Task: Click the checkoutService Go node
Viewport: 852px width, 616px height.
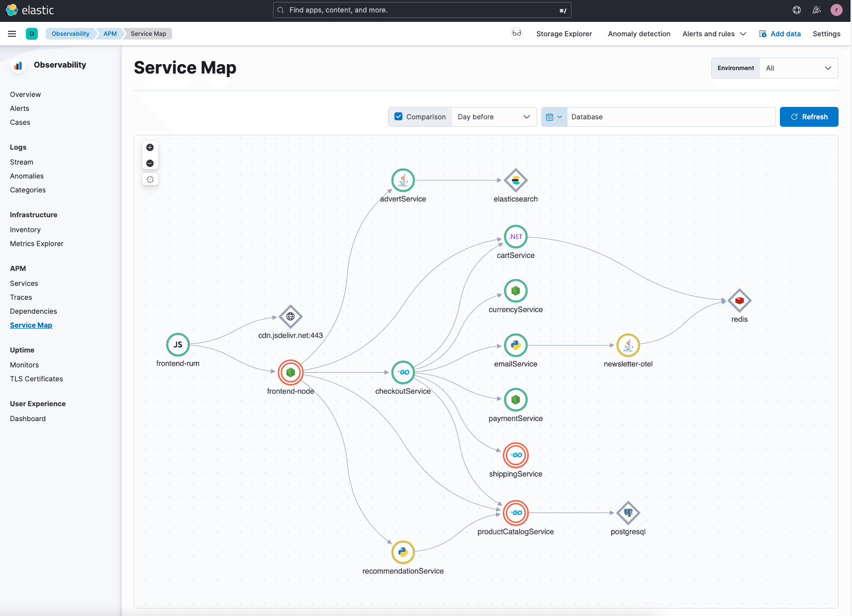Action: (x=403, y=372)
